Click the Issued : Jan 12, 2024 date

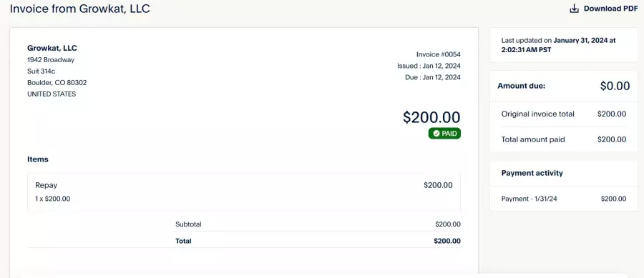(x=429, y=66)
